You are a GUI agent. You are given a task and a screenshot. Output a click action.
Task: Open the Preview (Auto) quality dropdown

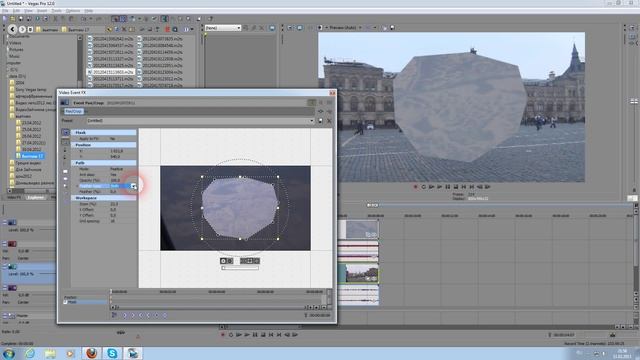click(x=360, y=28)
